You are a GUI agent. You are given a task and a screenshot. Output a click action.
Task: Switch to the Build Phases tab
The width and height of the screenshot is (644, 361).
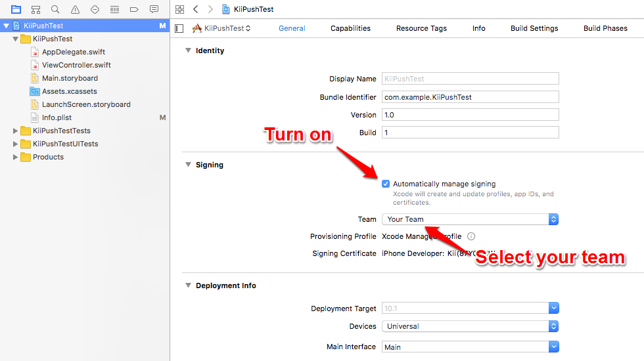[605, 28]
